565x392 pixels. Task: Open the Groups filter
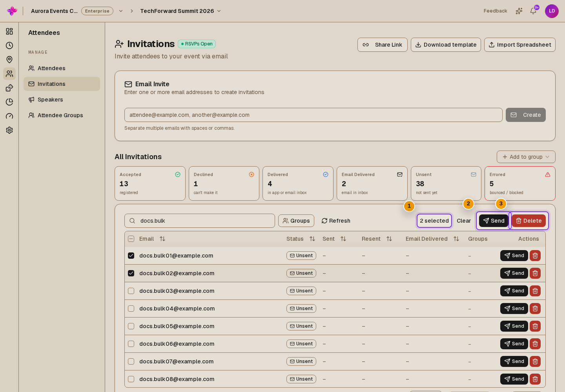click(296, 221)
